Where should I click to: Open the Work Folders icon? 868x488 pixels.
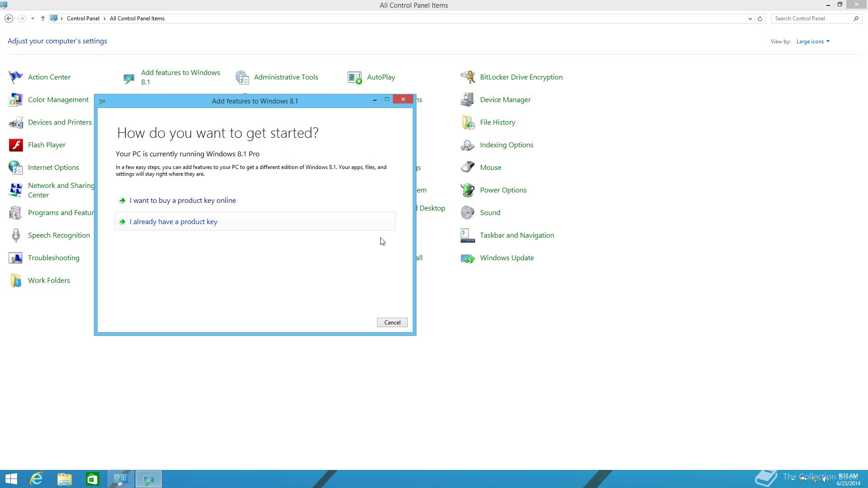(x=16, y=281)
